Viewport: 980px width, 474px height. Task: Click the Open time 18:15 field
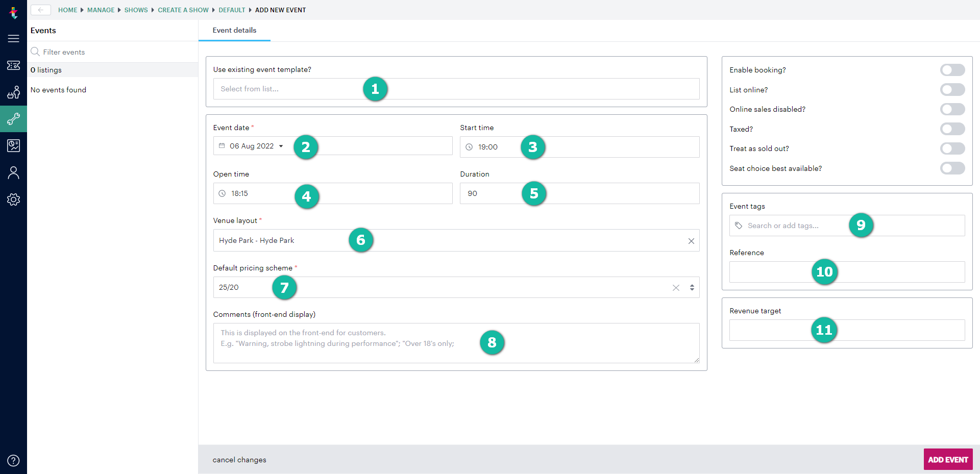(333, 193)
